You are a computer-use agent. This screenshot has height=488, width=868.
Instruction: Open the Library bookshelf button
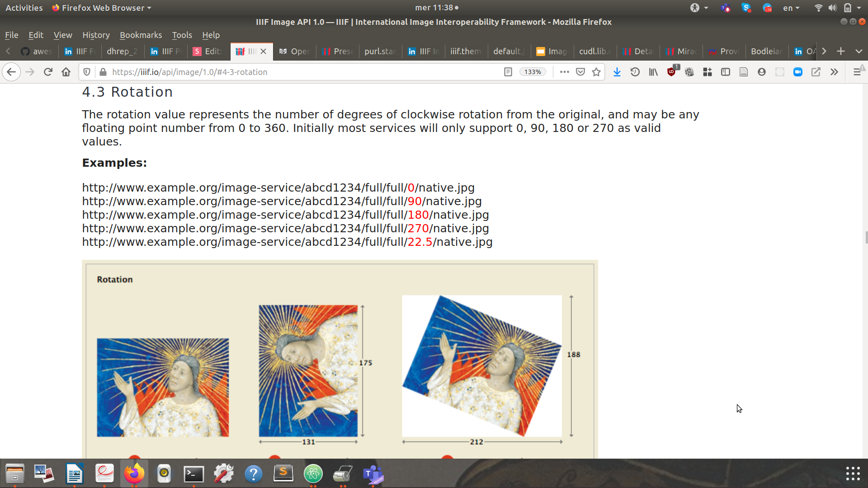[x=653, y=72]
